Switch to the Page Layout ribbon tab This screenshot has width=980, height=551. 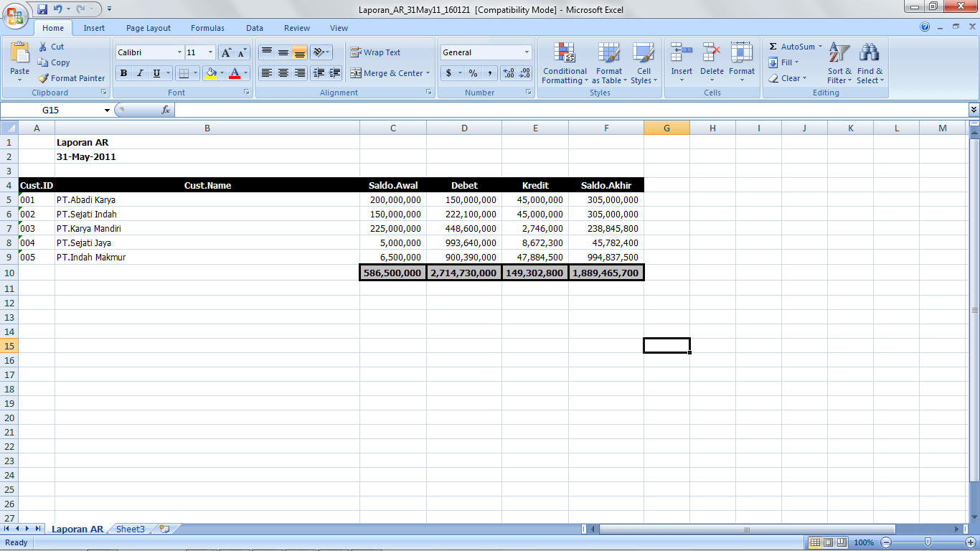point(149,28)
